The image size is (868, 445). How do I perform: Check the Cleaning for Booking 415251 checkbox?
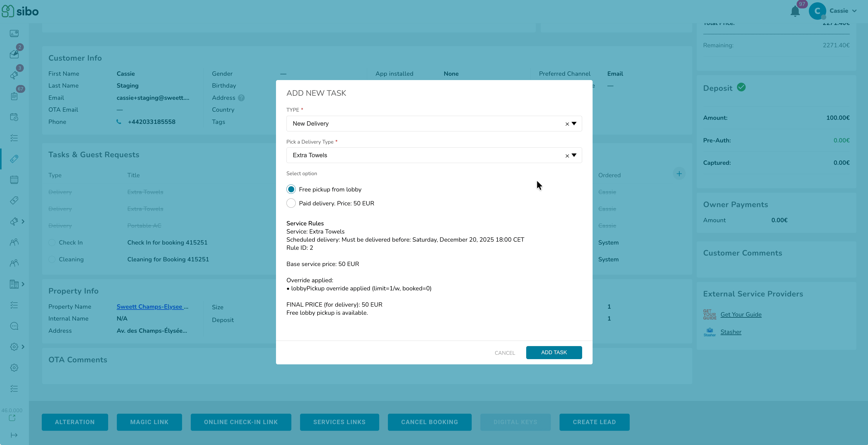click(52, 259)
